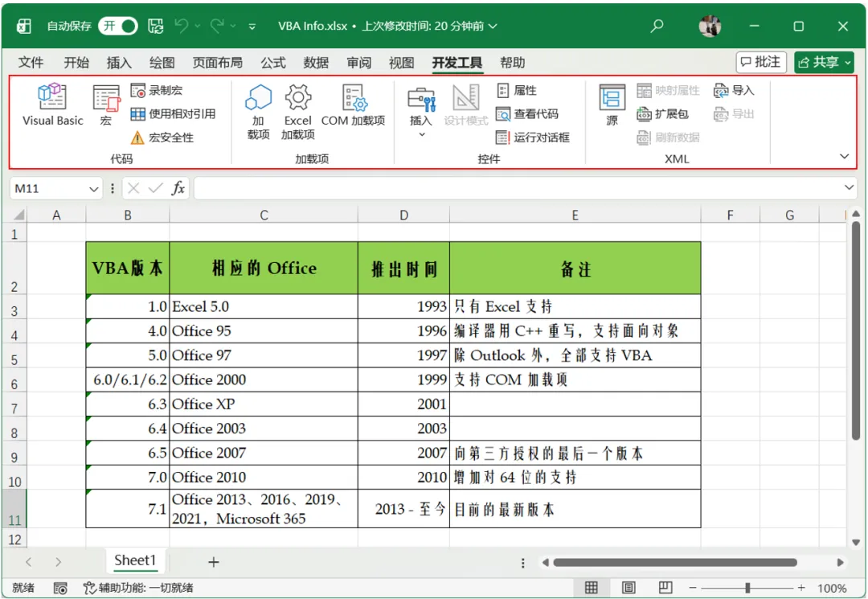Select cell Office 2007
The width and height of the screenshot is (868, 599).
pos(264,453)
